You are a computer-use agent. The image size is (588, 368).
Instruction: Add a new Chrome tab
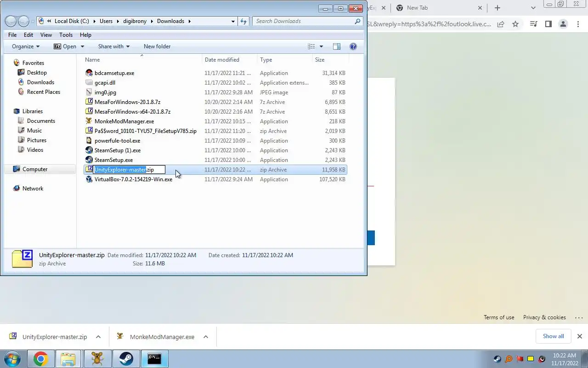(x=498, y=8)
